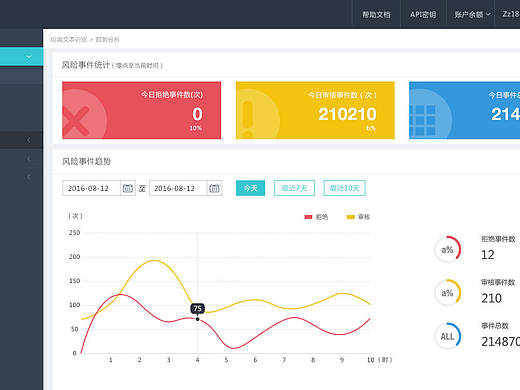Select the 审核事件数 value 210
Screen dimensions: 520x390
click(491, 298)
